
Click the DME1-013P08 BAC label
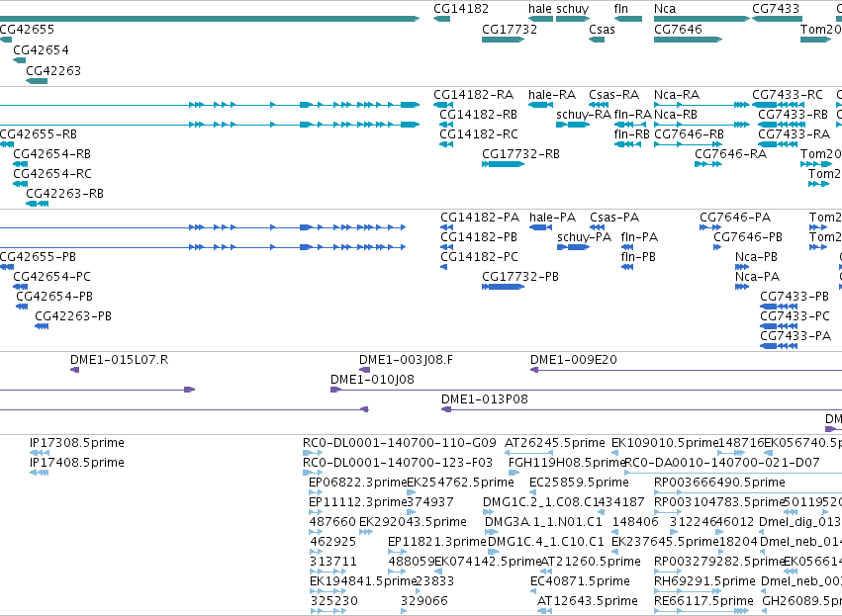point(485,399)
